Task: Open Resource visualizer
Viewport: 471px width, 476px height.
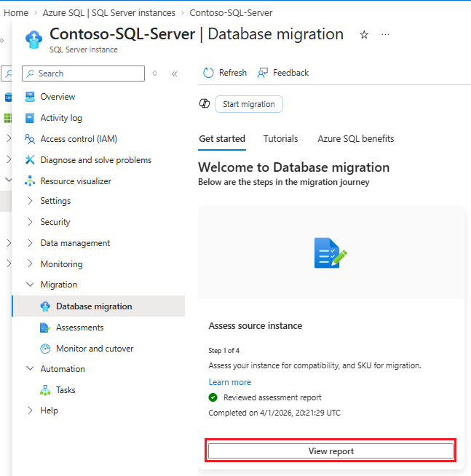Action: [x=76, y=181]
